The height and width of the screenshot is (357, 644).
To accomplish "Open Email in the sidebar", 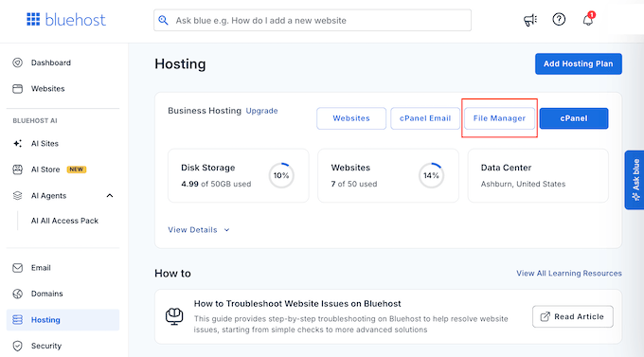I will (x=41, y=268).
